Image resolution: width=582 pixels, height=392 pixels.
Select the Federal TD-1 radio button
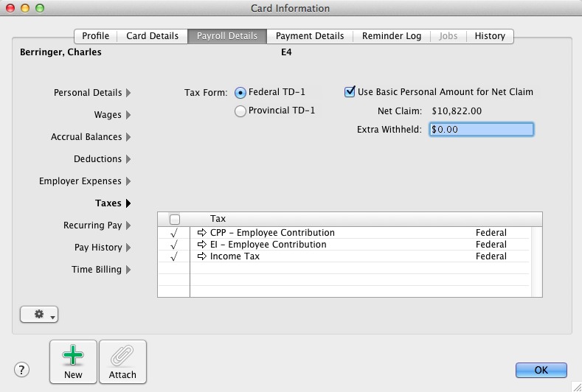(x=240, y=93)
